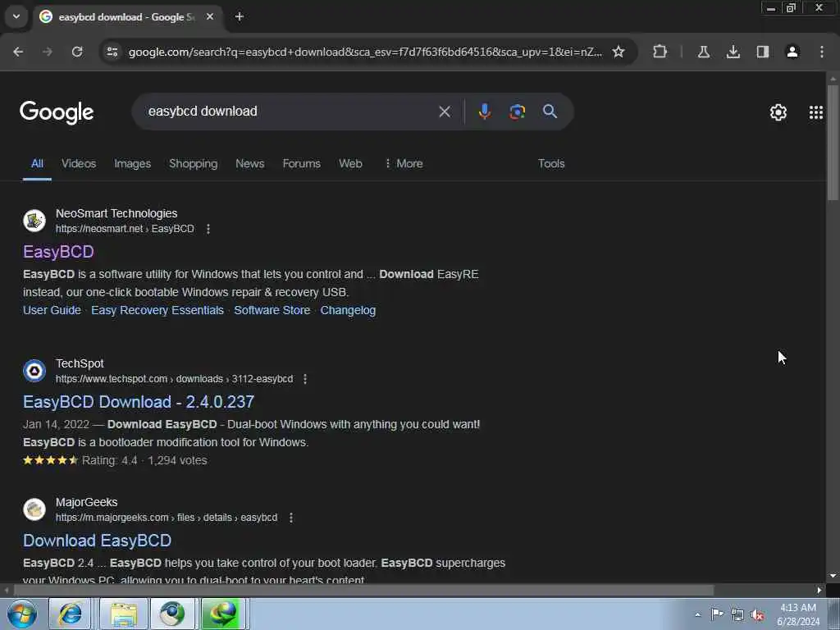Go back with the browser back arrow
Viewport: 840px width, 630px height.
tap(18, 52)
